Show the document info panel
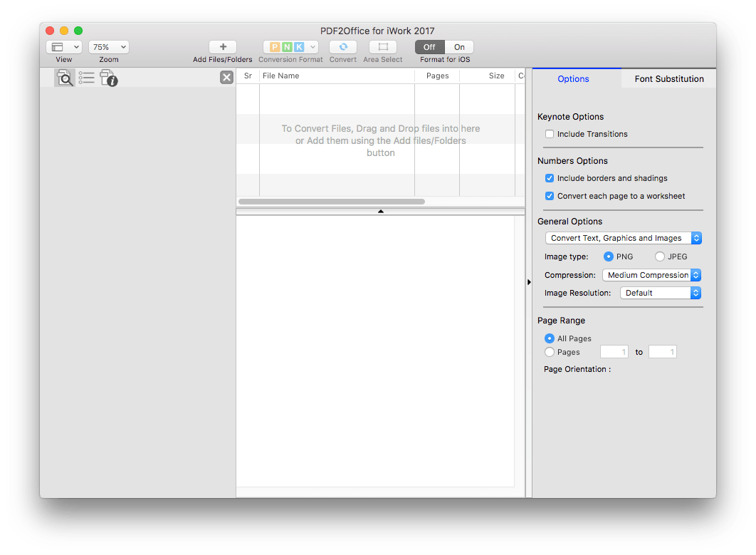The image size is (756, 555). 109,78
